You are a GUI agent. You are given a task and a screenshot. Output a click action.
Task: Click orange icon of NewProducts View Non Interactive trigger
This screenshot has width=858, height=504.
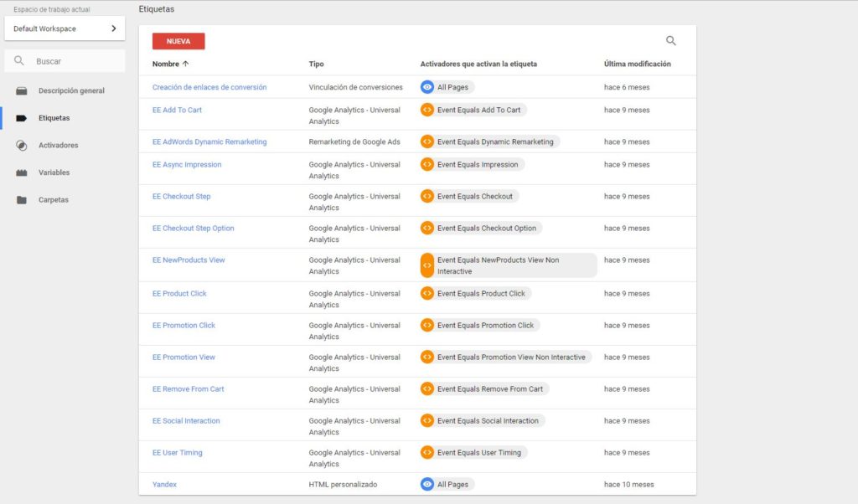[427, 265]
